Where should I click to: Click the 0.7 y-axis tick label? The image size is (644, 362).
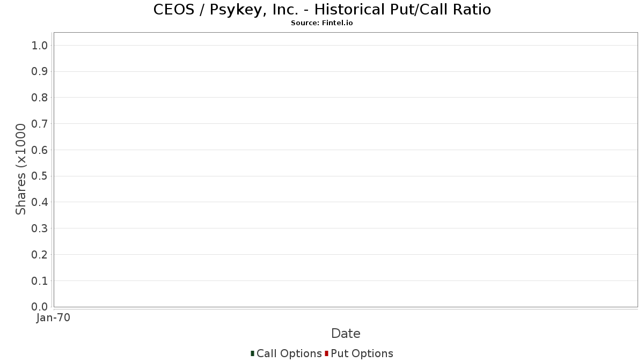(x=40, y=124)
